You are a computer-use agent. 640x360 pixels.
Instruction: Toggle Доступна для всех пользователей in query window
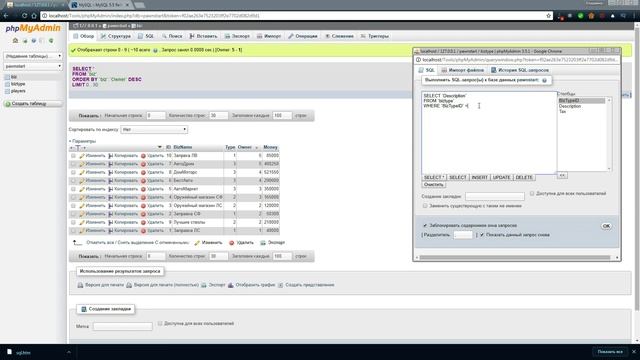click(x=532, y=193)
